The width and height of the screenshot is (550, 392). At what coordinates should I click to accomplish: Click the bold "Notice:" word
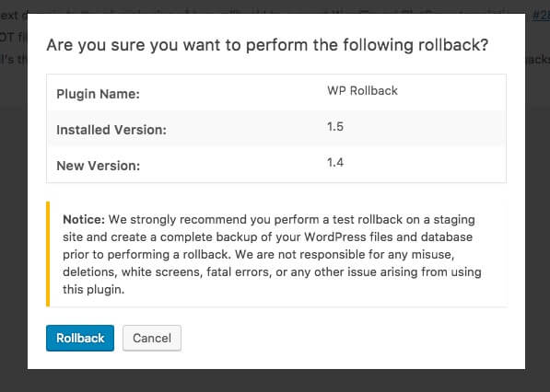coord(84,220)
